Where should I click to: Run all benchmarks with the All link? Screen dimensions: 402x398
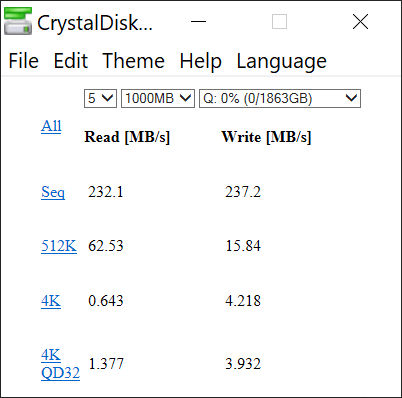click(x=51, y=126)
